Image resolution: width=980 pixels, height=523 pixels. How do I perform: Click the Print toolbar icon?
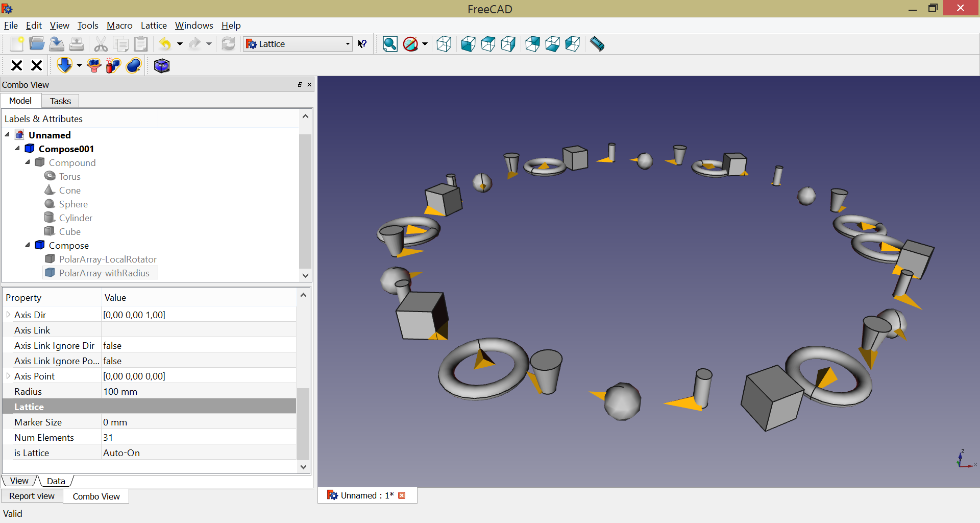coord(77,44)
